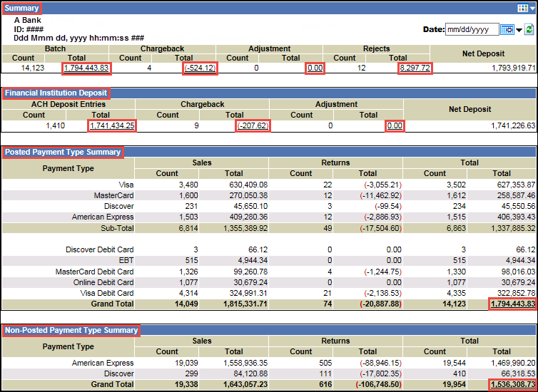
Task: Select the Posted Payment Type Summary title
Action: tap(63, 152)
